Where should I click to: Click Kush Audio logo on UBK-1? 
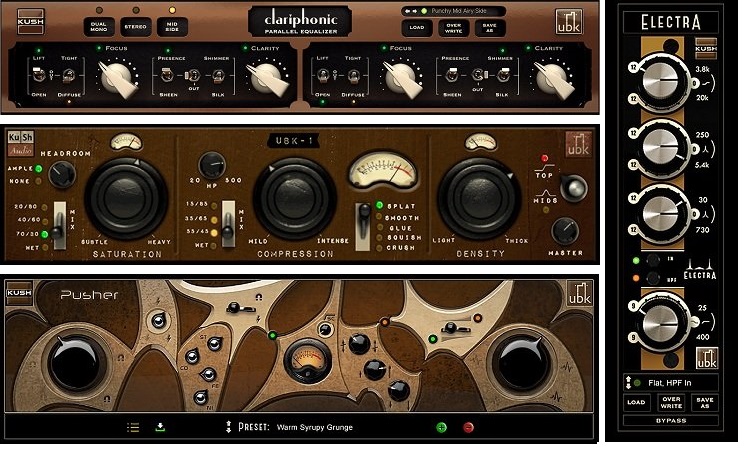coord(21,143)
